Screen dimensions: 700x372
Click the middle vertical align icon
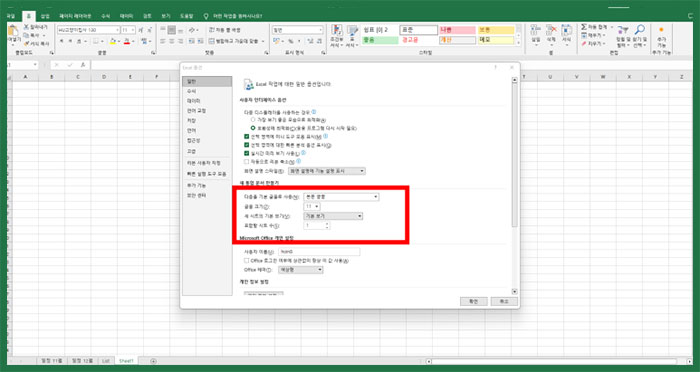(172, 30)
